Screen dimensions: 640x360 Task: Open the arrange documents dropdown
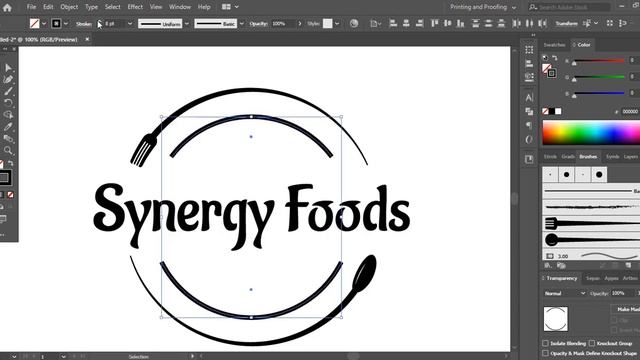pos(230,7)
